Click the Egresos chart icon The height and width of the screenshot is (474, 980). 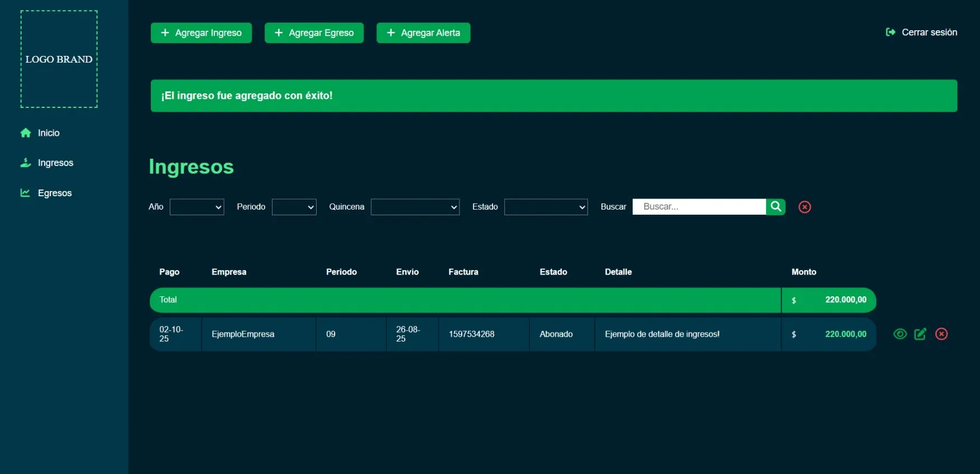[x=26, y=193]
